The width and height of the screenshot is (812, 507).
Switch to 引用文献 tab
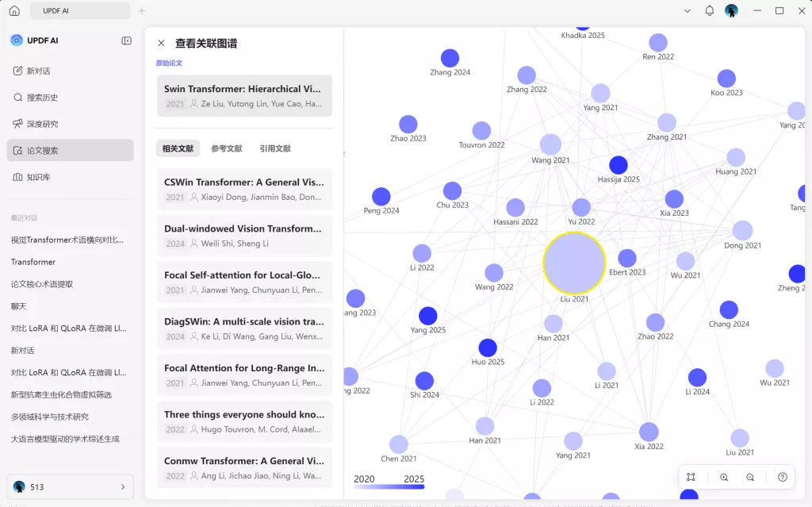[x=275, y=148]
